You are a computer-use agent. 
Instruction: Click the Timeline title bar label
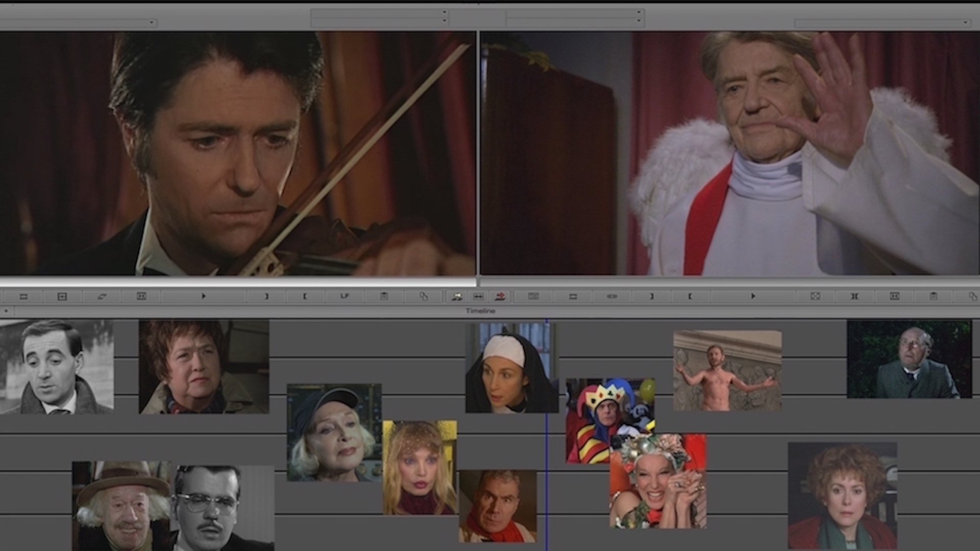pos(480,310)
